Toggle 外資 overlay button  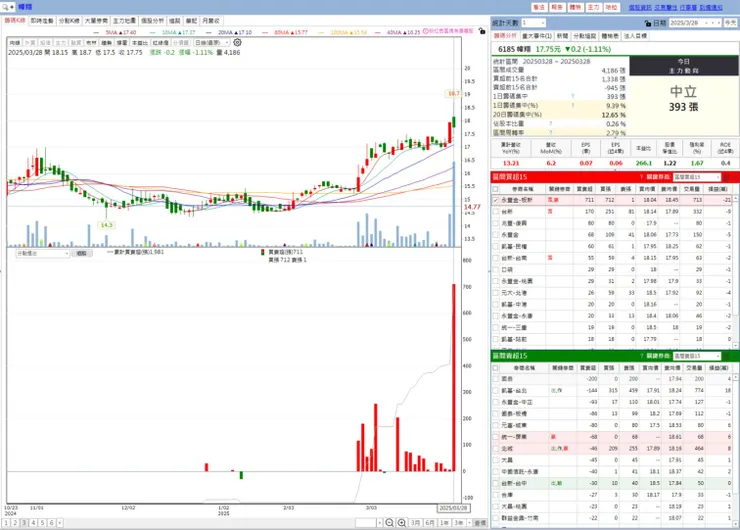pos(30,42)
